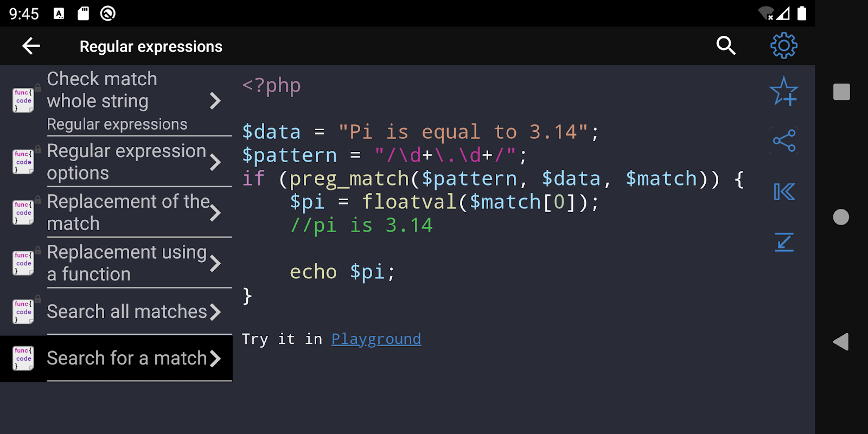
Task: Share this code snippet
Action: pyautogui.click(x=784, y=141)
